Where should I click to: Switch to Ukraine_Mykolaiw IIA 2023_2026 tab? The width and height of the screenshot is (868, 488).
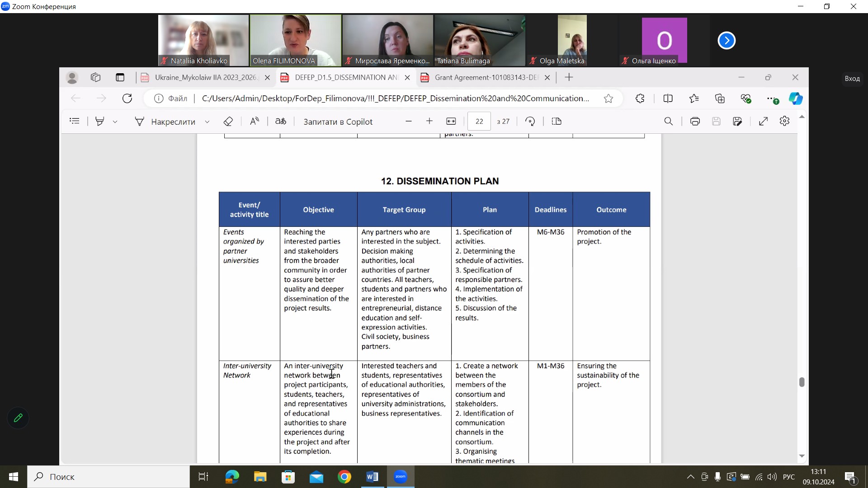click(205, 77)
